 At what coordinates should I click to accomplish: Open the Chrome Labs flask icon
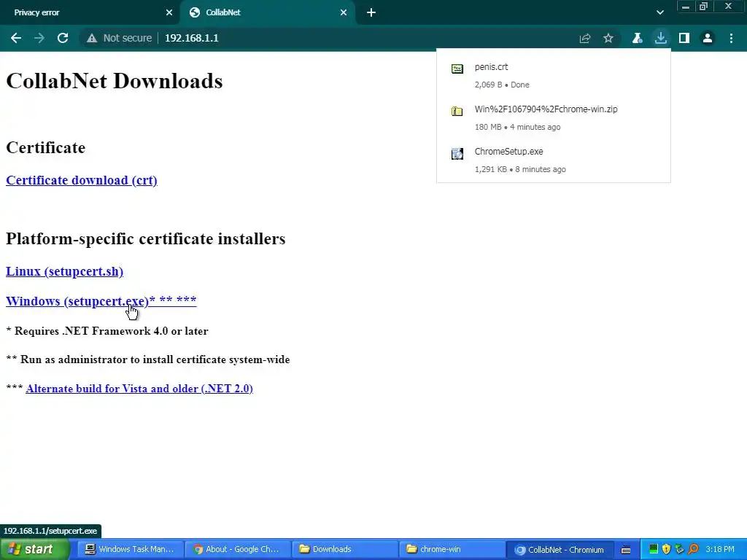tap(637, 38)
